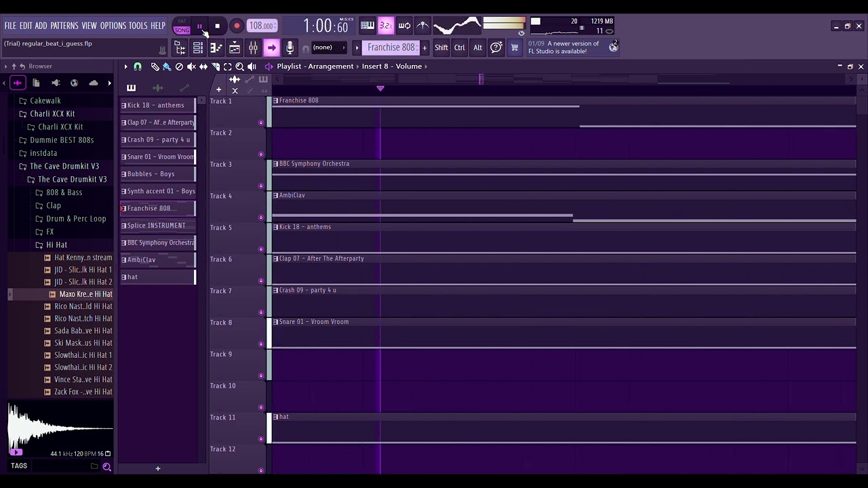Open the pattern selector arrow
This screenshot has height=488, width=868.
357,47
